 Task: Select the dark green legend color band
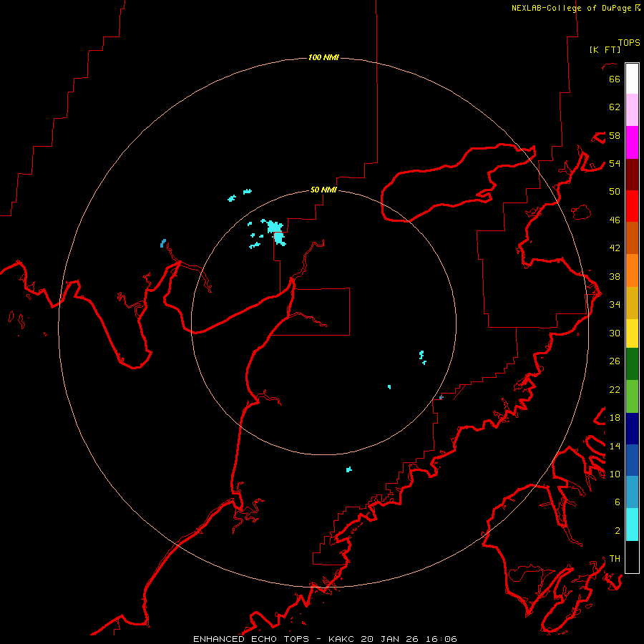click(x=632, y=364)
